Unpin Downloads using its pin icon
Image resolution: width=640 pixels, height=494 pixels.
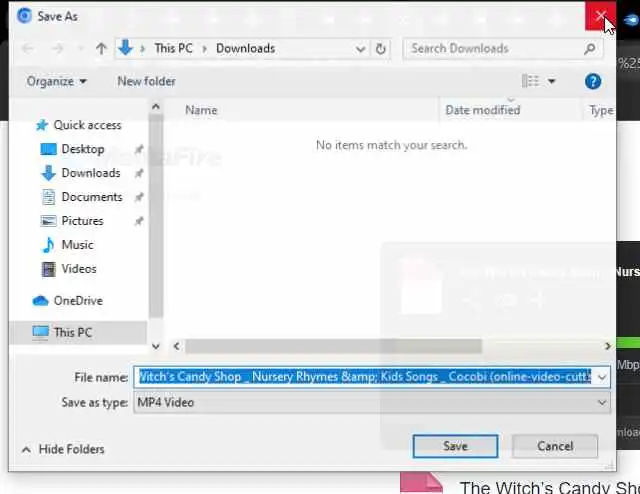pos(139,174)
